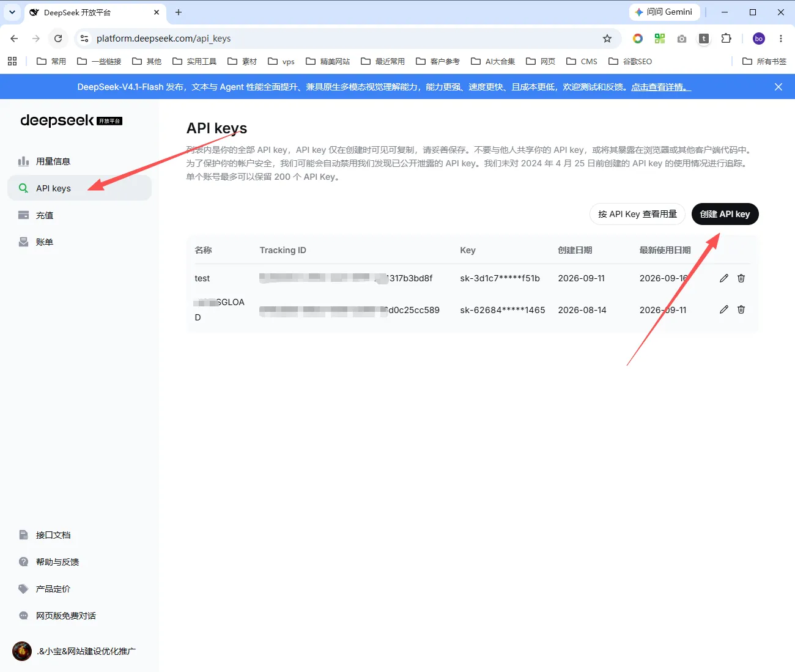Open the 实用工具 bookmarks folder
This screenshot has width=795, height=672.
point(194,61)
